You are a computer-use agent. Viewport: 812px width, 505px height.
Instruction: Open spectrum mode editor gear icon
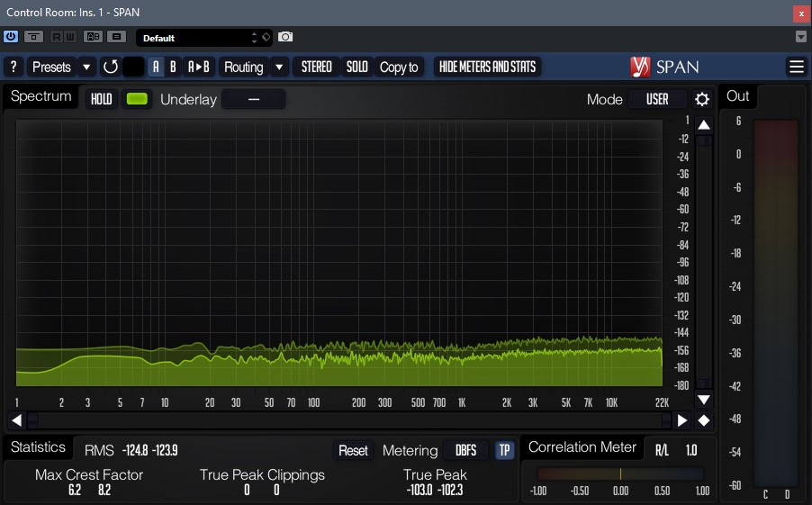pos(702,99)
